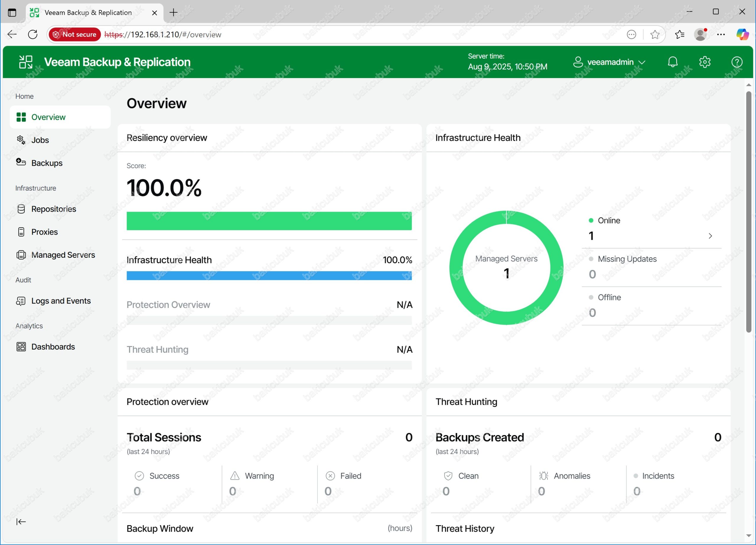
Task: Click the Repositories database icon
Action: coord(21,209)
